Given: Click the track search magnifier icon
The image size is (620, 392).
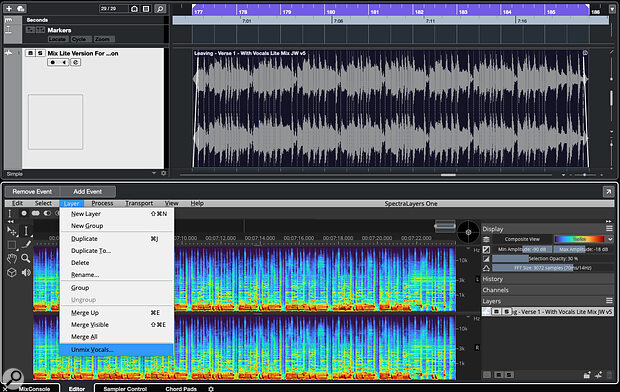Looking at the screenshot, I should 160,8.
